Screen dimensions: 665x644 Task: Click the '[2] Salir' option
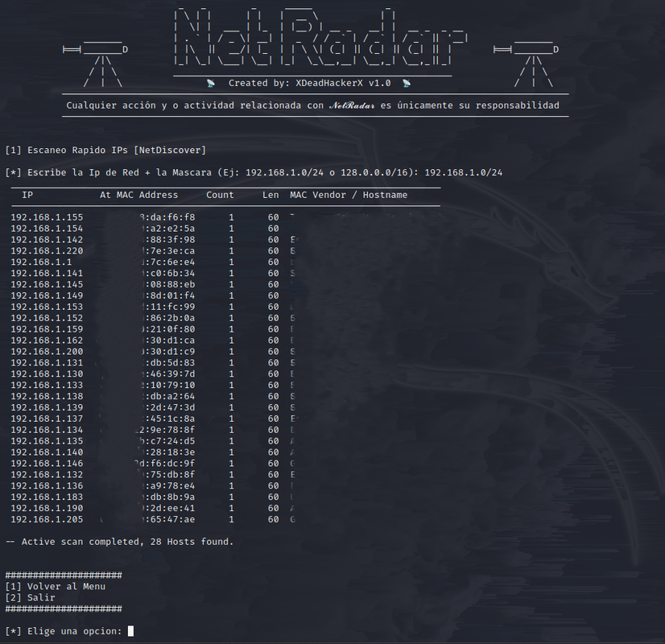30,598
